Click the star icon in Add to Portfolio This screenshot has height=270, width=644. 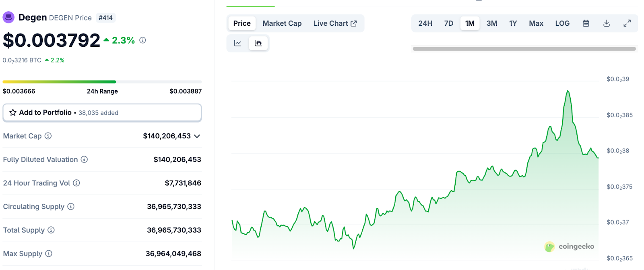[13, 112]
